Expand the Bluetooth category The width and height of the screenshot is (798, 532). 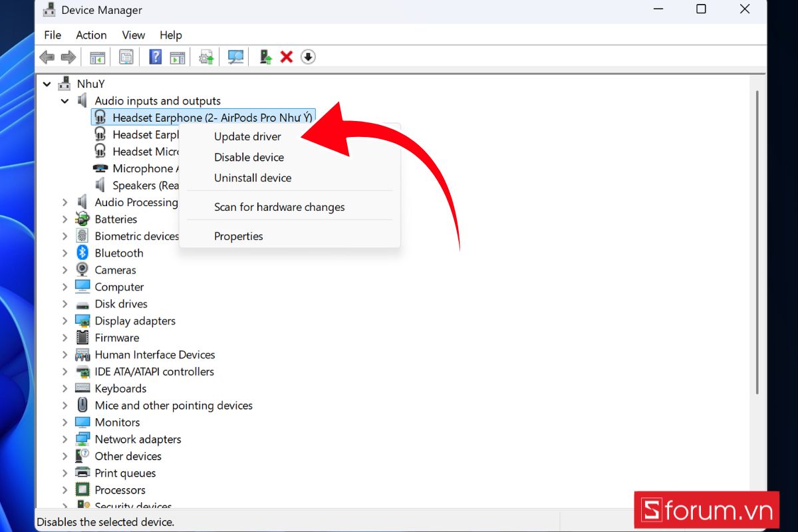coord(65,253)
